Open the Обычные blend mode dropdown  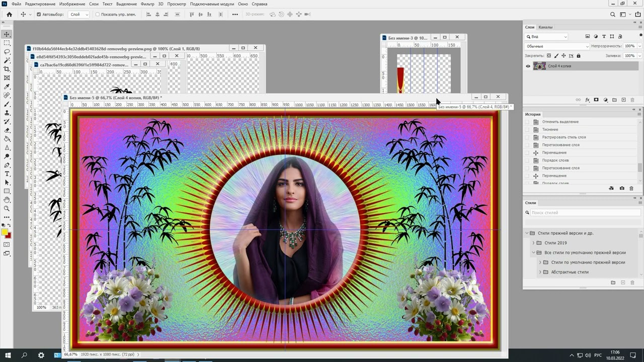click(556, 46)
